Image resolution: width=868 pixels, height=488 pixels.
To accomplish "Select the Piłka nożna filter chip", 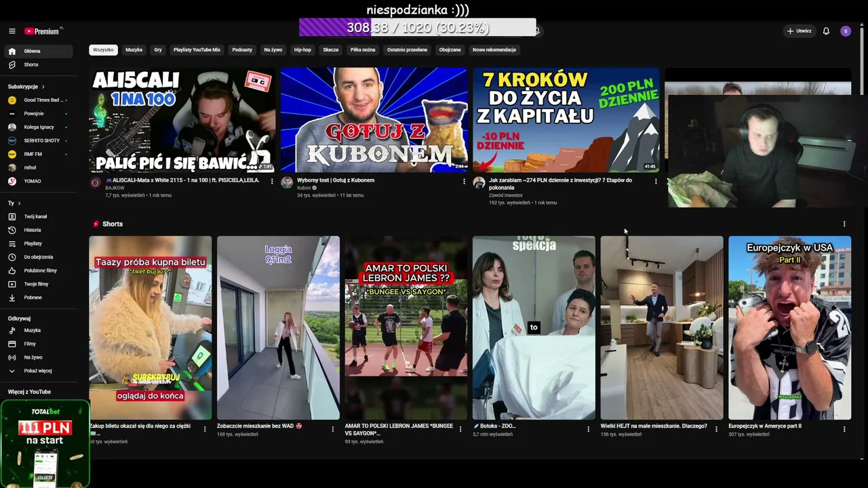I will (363, 49).
